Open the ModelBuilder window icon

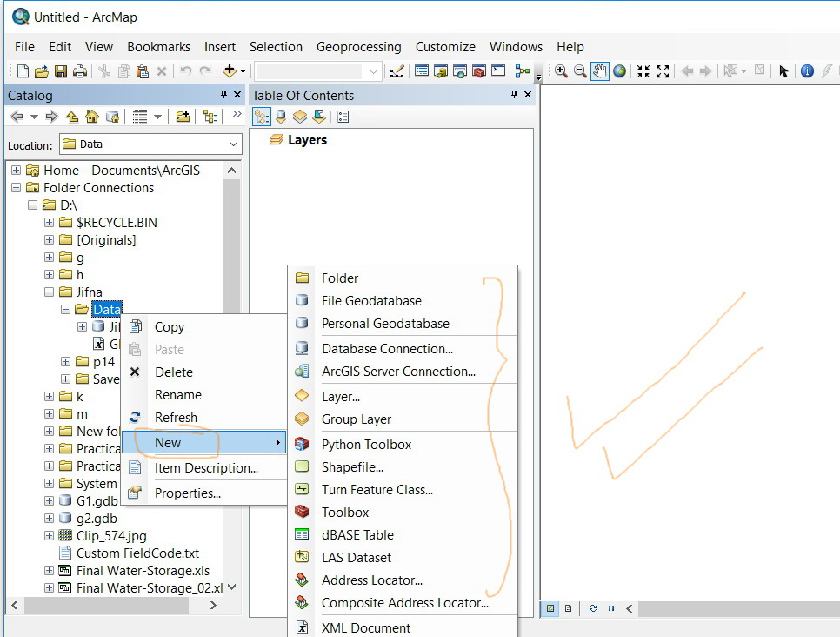click(x=523, y=70)
